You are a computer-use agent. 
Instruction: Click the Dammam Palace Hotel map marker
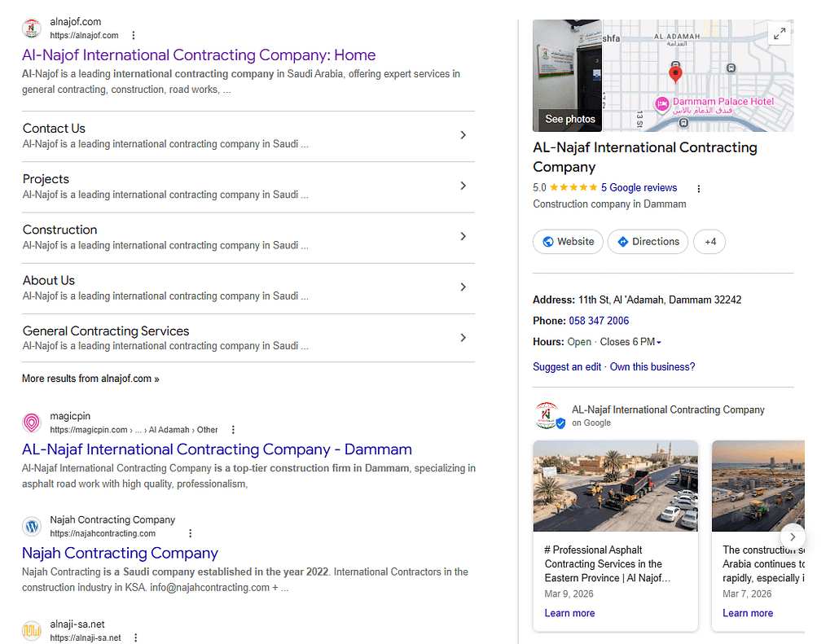pos(662,103)
